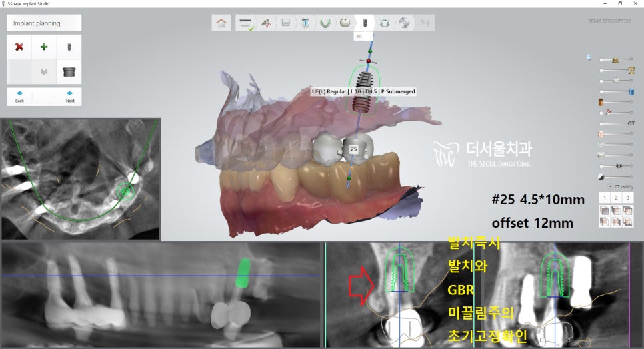Expand the CT visibility dropdown
The width and height of the screenshot is (644, 349).
[610, 186]
